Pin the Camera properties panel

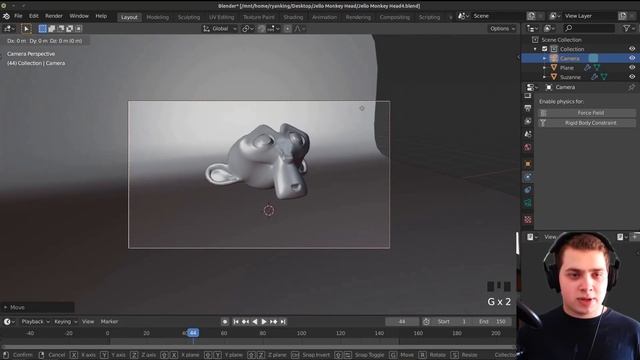coord(632,87)
